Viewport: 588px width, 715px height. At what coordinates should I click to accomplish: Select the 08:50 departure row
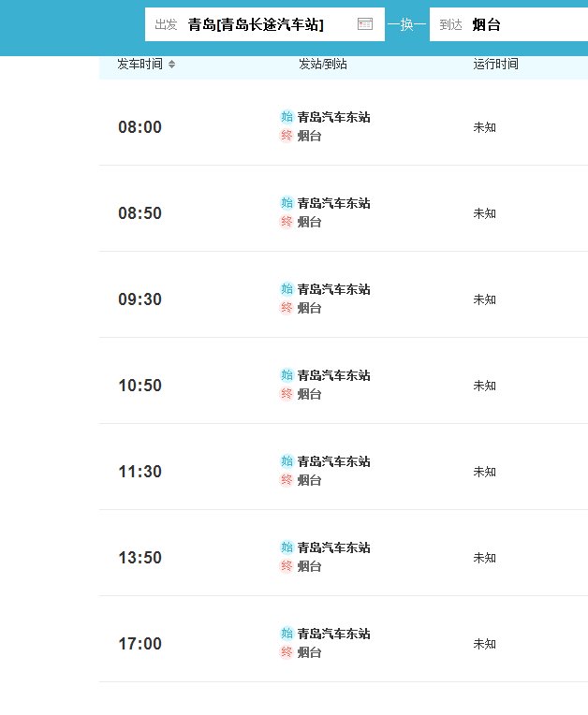coord(140,213)
